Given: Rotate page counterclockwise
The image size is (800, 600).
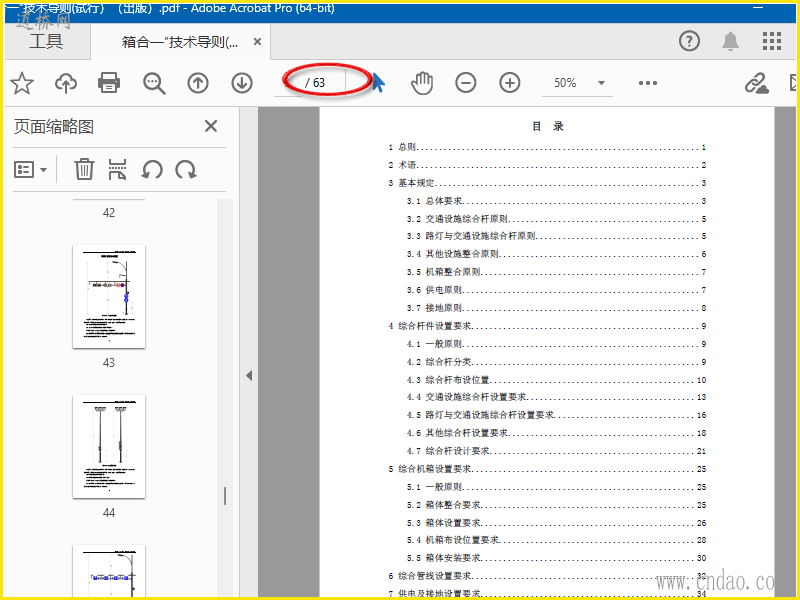Looking at the screenshot, I should 152,169.
